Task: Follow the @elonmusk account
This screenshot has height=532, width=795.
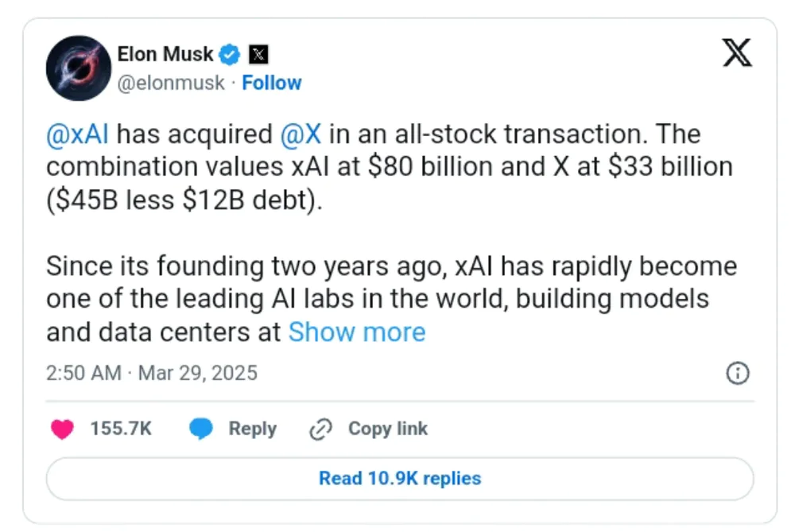Action: point(272,83)
